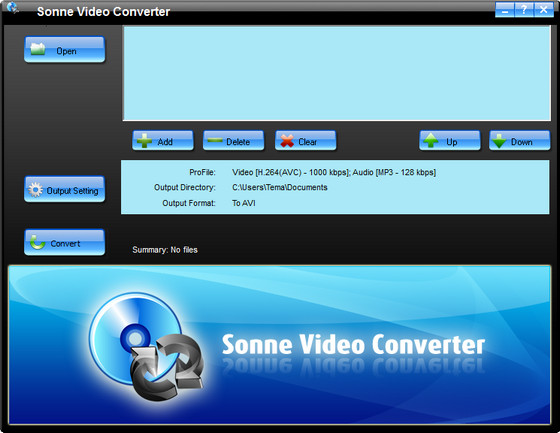This screenshot has height=433, width=560.
Task: Click the green up arrow icon
Action: click(431, 140)
